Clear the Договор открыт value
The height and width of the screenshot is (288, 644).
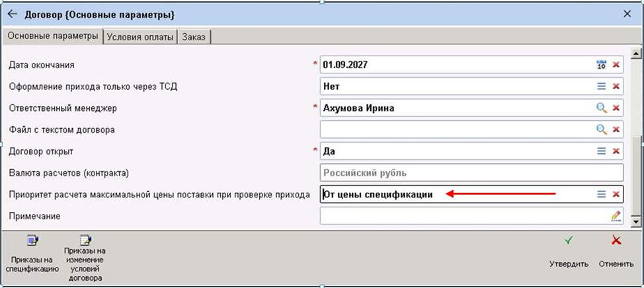616,151
